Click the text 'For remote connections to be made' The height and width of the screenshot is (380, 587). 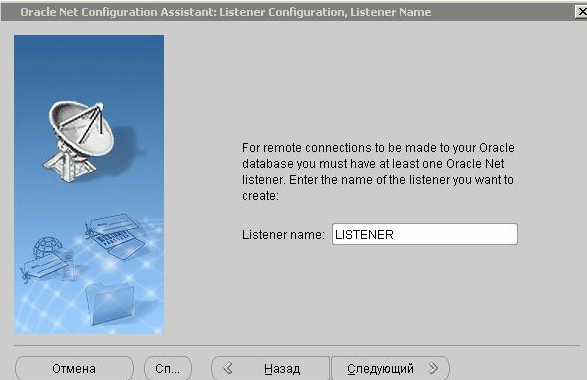coord(340,148)
